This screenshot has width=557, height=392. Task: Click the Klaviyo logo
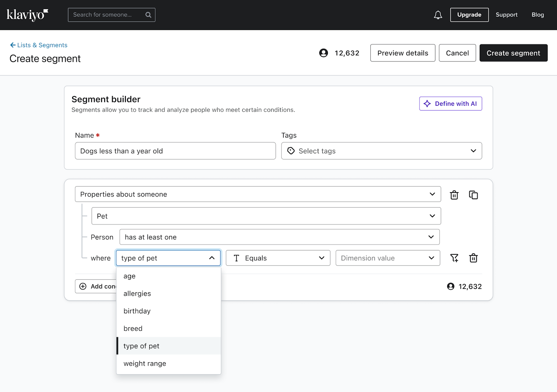tap(28, 15)
